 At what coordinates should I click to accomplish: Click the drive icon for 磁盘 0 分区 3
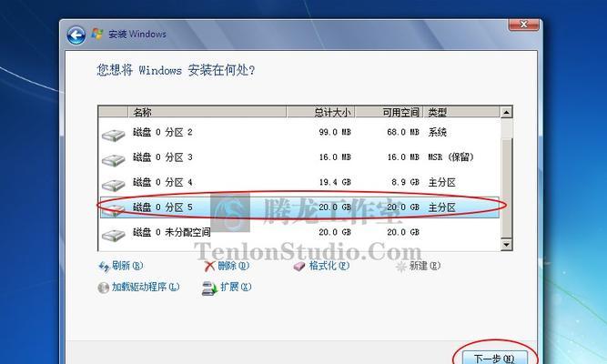click(x=114, y=159)
